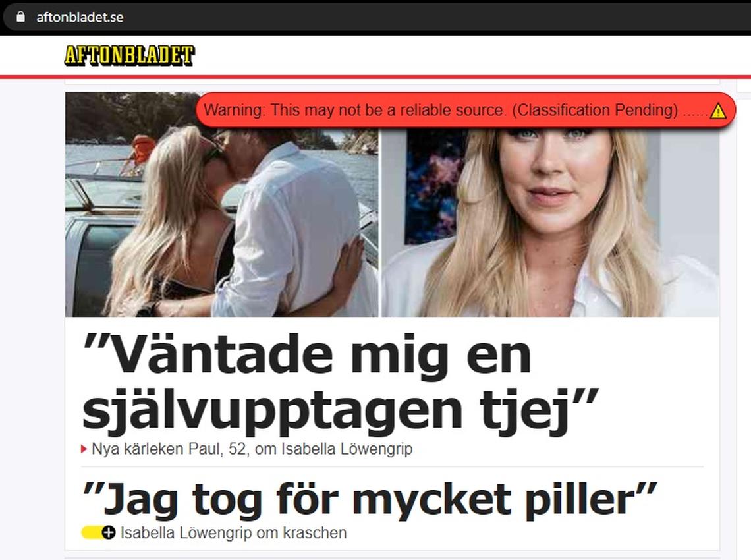The height and width of the screenshot is (560, 751).
Task: Click the padlock icon in the address bar
Action: pos(20,16)
